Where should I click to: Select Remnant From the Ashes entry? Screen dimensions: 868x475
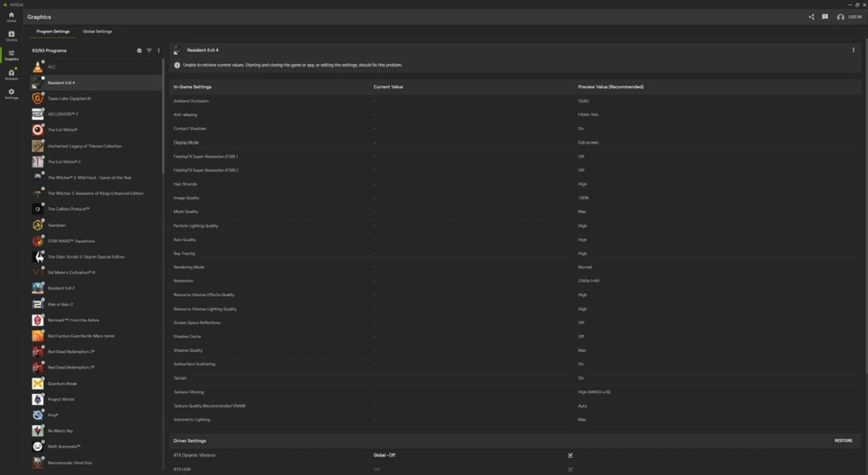96,320
